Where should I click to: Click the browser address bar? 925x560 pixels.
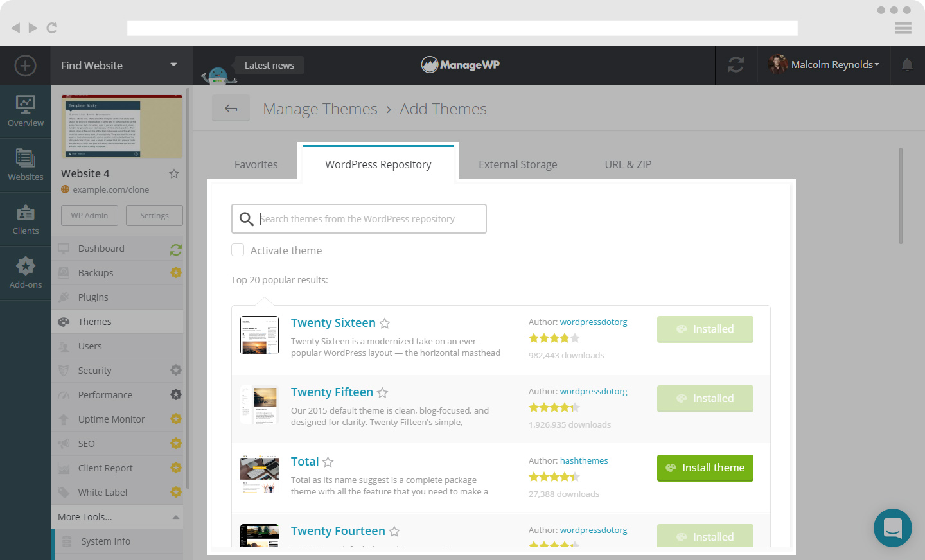pyautogui.click(x=463, y=28)
